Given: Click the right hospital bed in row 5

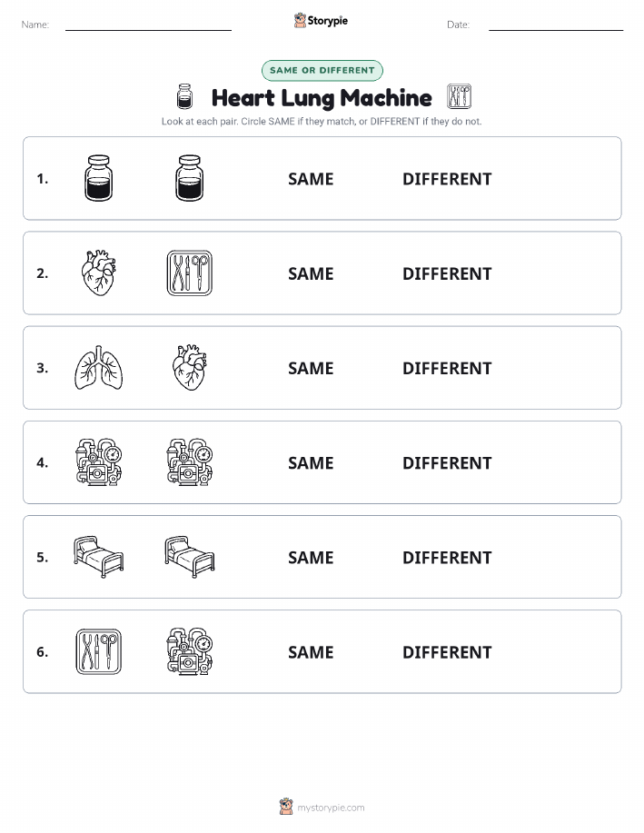Looking at the screenshot, I should pos(190,557).
